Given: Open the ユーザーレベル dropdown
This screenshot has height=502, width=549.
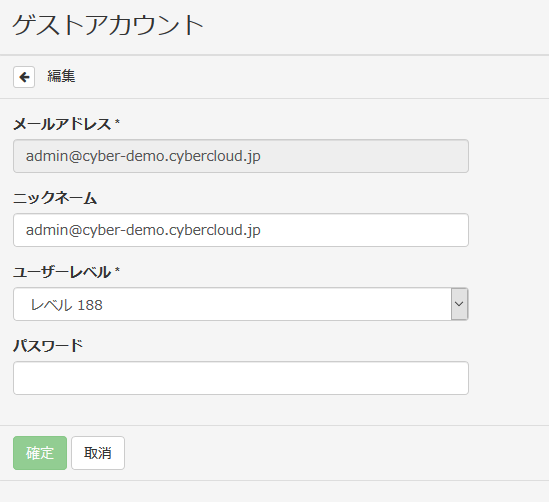Looking at the screenshot, I should [241, 304].
